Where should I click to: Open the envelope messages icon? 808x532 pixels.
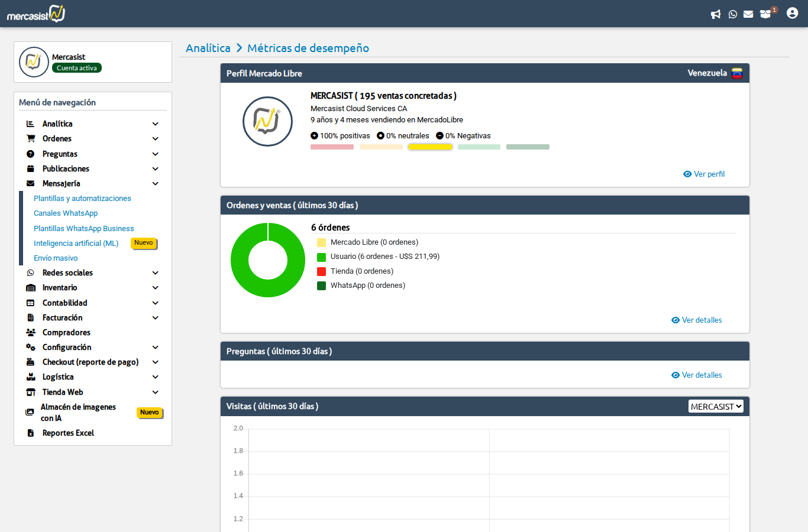pyautogui.click(x=748, y=14)
